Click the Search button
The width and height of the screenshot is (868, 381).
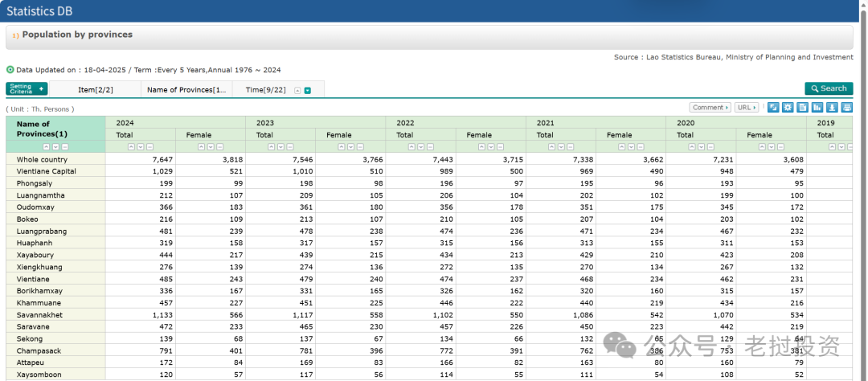(829, 88)
